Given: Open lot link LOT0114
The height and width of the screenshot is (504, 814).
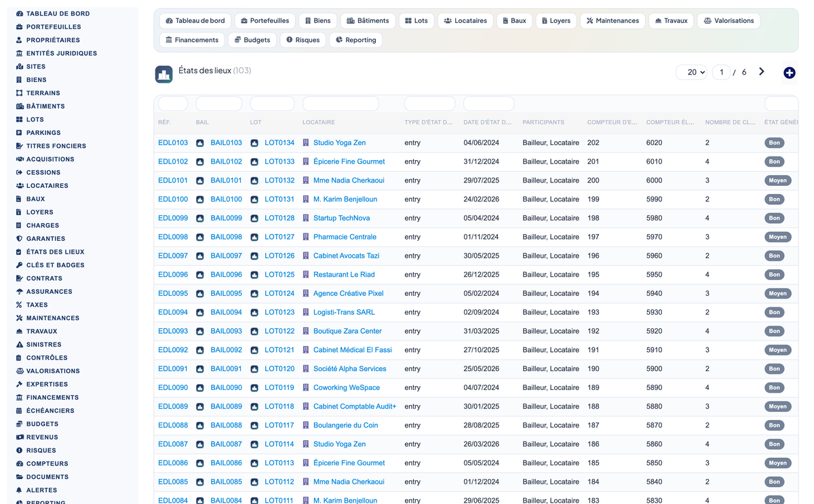Looking at the screenshot, I should click(279, 444).
